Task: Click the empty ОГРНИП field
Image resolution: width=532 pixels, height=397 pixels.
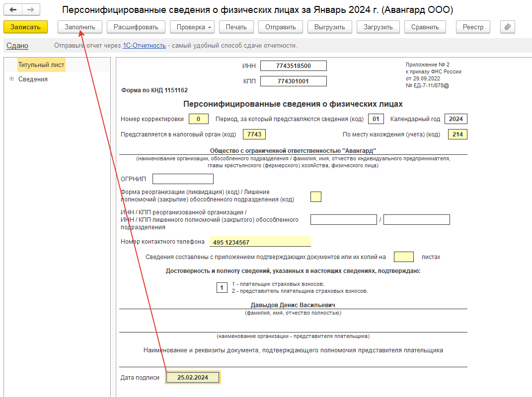Action: pos(183,179)
